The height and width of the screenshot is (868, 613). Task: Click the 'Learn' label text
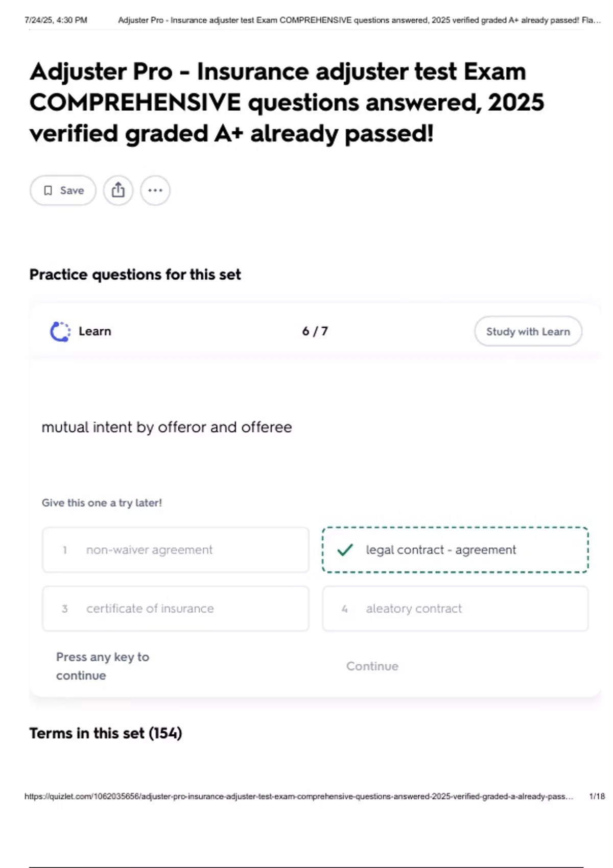(x=95, y=331)
